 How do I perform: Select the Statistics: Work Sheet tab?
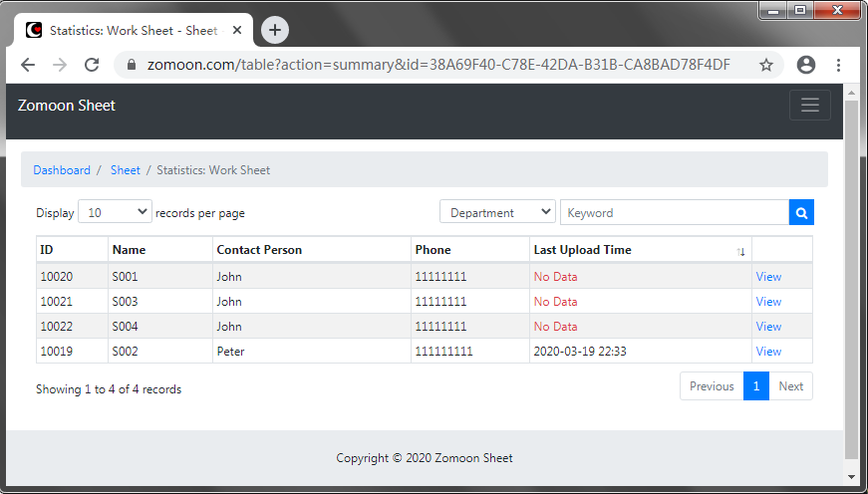(130, 30)
